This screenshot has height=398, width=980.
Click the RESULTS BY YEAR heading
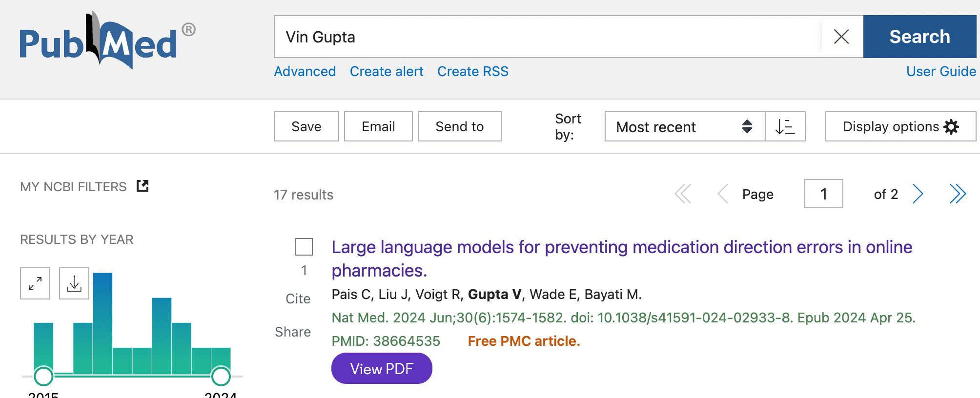click(x=77, y=239)
